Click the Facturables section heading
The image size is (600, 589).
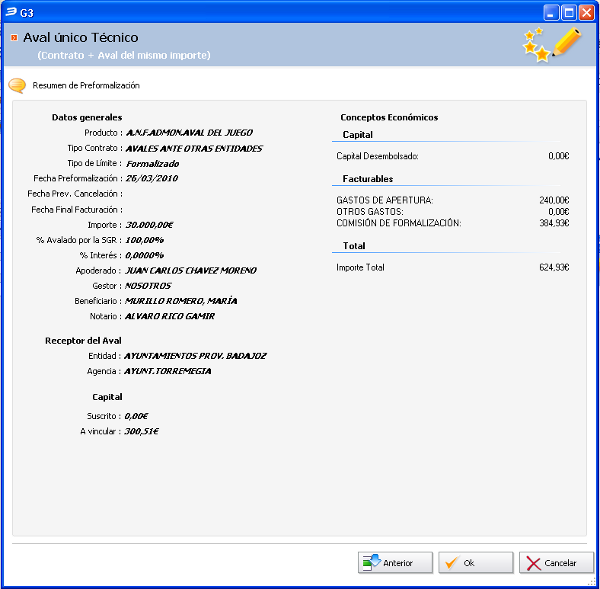(x=368, y=179)
